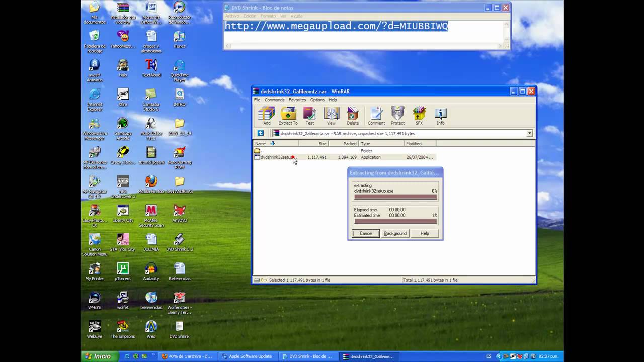Switch to the Firefox download taskbar button

tap(187, 356)
